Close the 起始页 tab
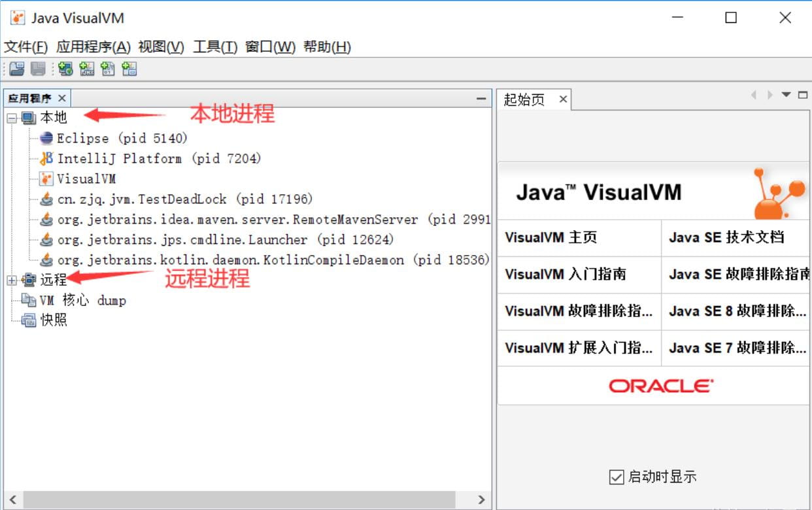 (562, 99)
